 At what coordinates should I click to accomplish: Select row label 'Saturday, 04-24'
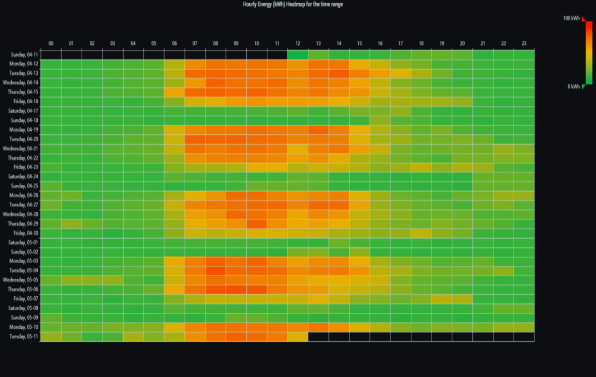coord(24,177)
